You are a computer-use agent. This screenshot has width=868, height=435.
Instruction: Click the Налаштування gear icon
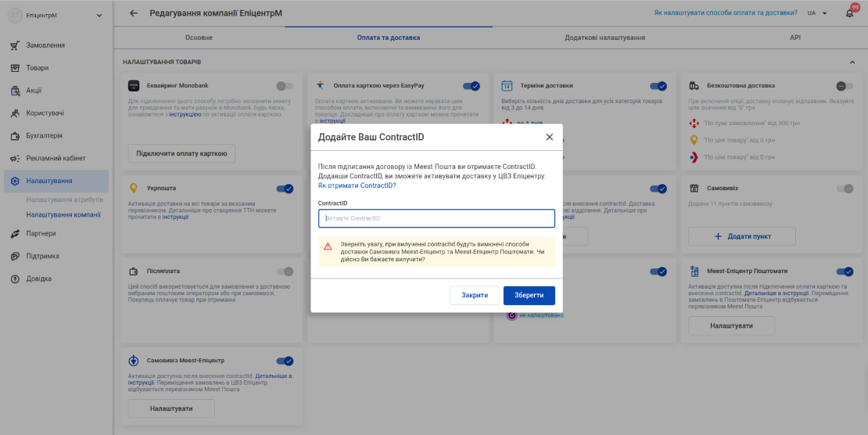pyautogui.click(x=15, y=182)
